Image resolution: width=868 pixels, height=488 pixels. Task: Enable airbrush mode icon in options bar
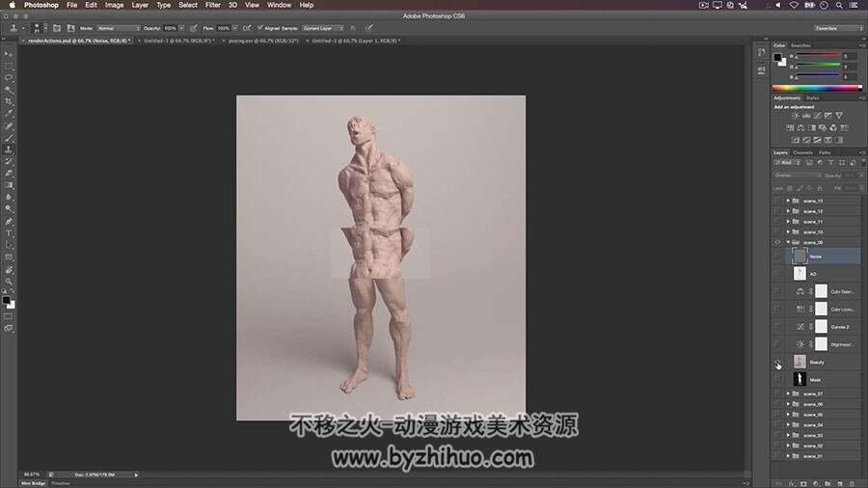pos(247,28)
